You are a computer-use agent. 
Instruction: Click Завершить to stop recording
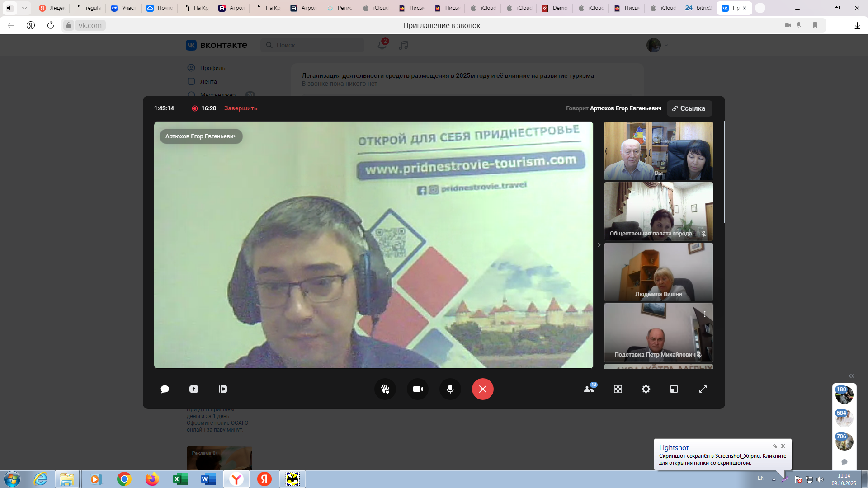pos(241,108)
